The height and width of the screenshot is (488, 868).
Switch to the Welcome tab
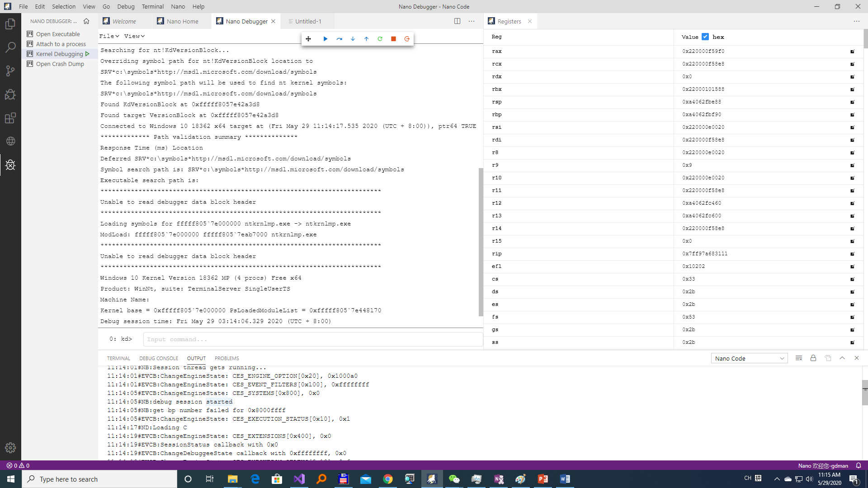tap(124, 21)
